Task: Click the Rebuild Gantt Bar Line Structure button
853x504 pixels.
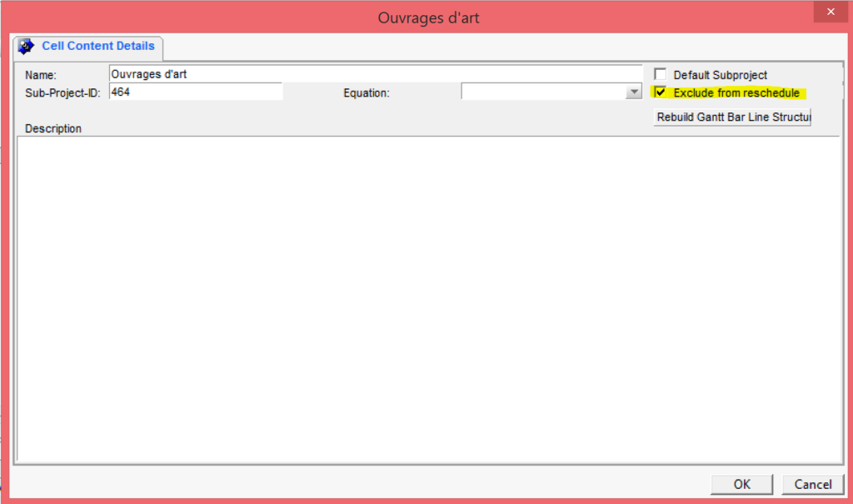Action: (732, 117)
